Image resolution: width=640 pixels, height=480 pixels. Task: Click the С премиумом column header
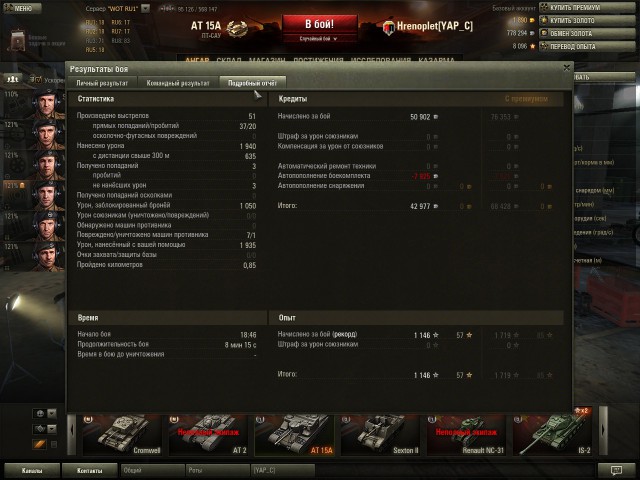coord(526,99)
